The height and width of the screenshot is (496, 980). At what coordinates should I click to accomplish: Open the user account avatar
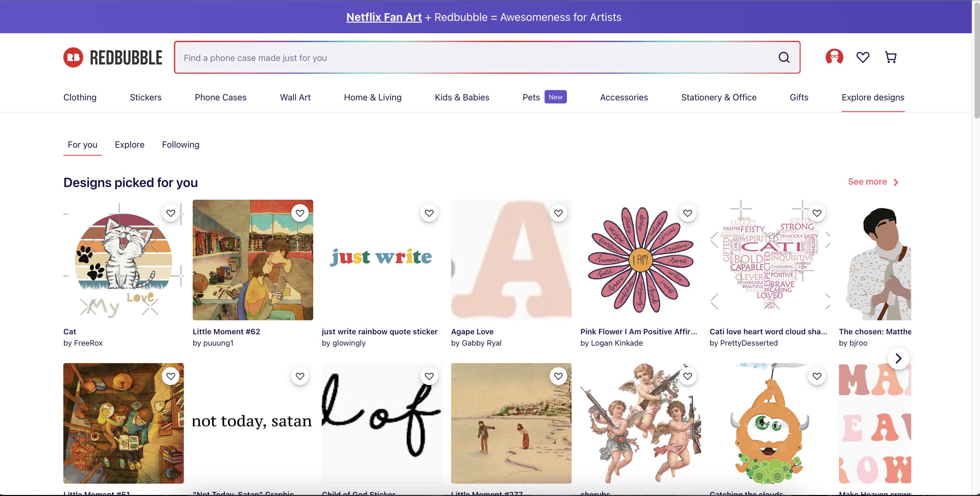[834, 58]
